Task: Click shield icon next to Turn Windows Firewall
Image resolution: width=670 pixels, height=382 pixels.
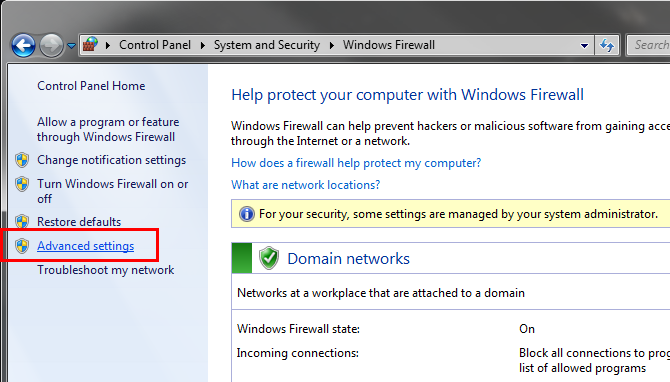Action: pyautogui.click(x=22, y=184)
